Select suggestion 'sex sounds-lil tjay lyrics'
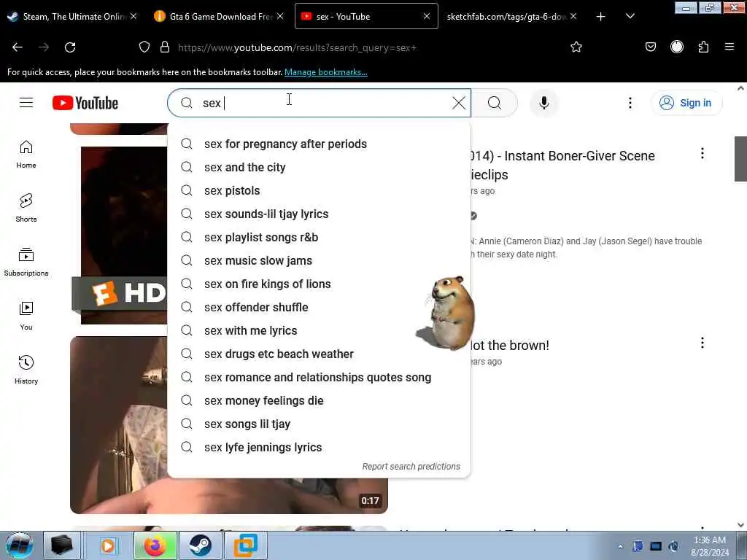 319,214
